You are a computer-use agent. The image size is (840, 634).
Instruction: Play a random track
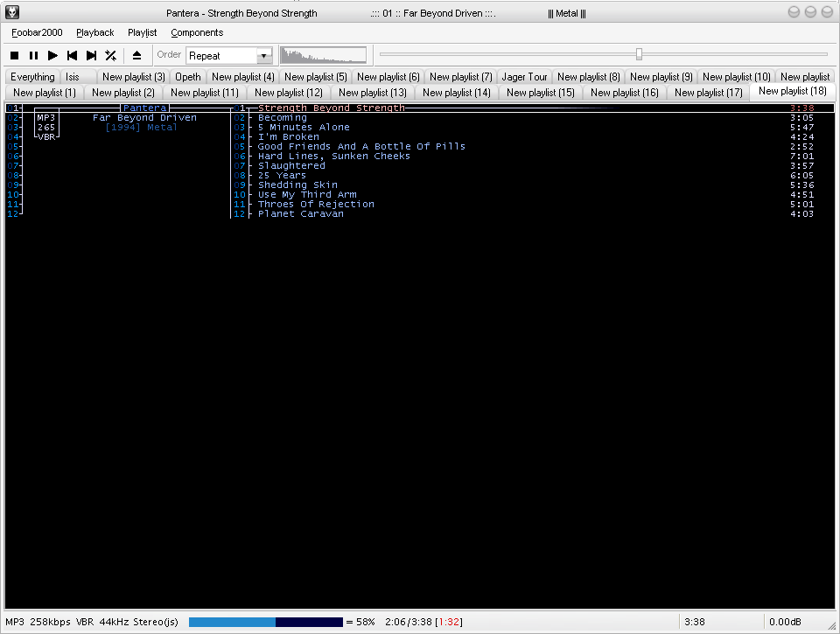coord(110,55)
